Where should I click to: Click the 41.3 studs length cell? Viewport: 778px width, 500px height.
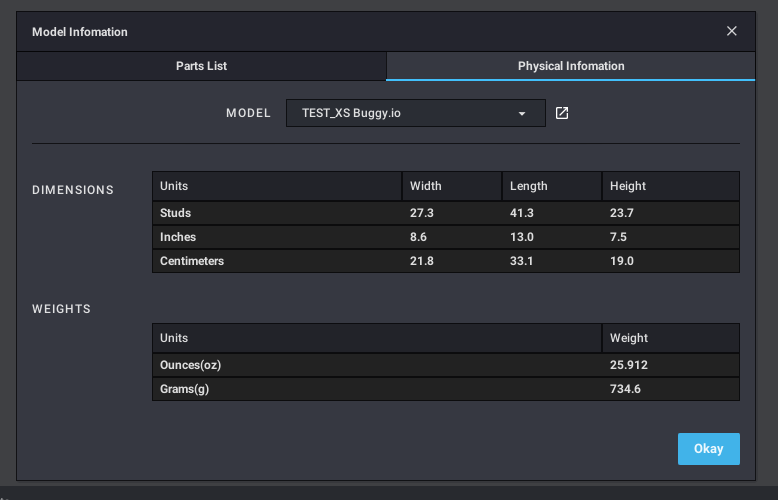[552, 213]
